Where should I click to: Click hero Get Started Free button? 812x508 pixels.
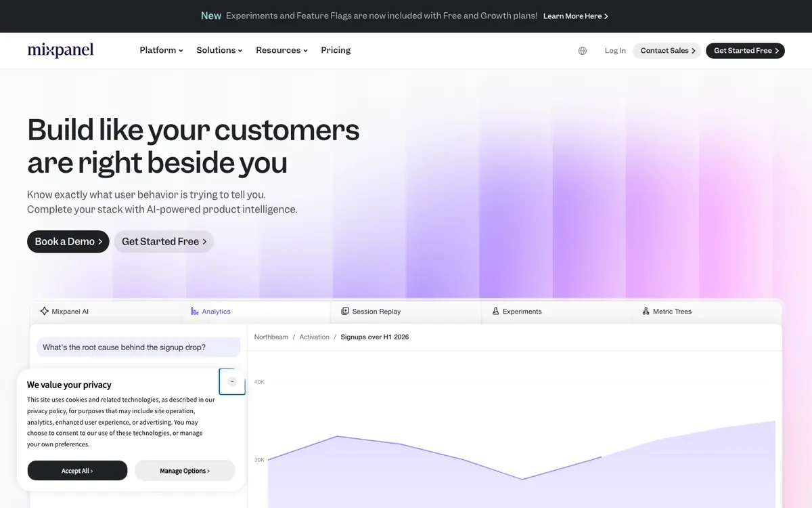(164, 242)
